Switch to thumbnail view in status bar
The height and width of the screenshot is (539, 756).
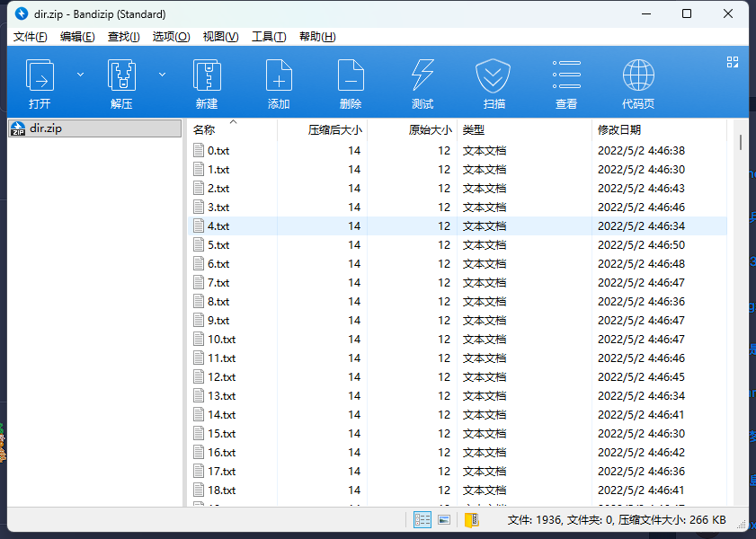click(444, 519)
